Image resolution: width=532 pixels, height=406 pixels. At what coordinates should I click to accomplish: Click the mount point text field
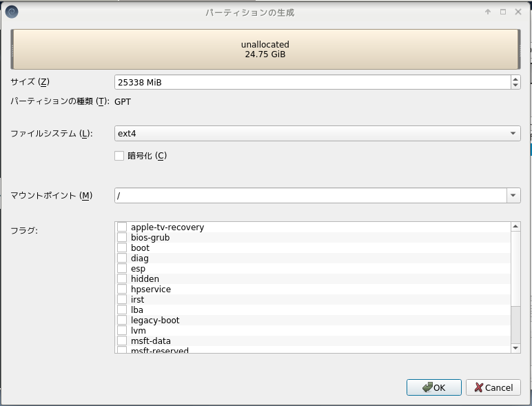click(310, 196)
